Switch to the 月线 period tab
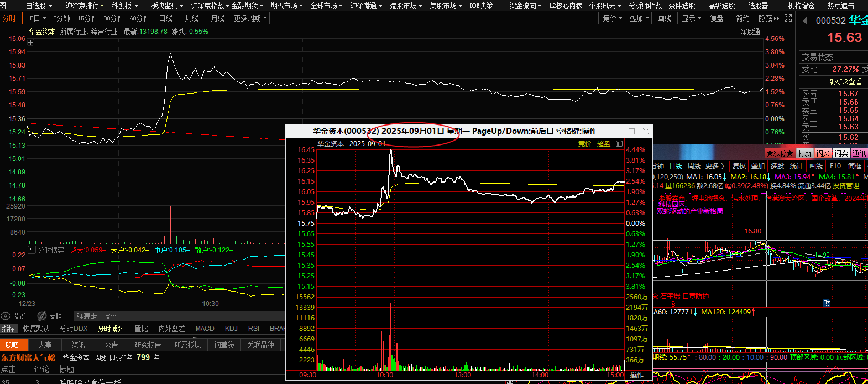Screen dimensions: 868x384 click(x=218, y=18)
